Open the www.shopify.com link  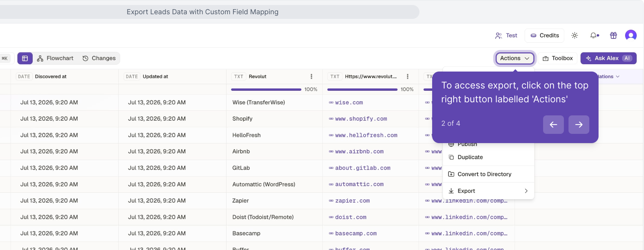coord(361,119)
